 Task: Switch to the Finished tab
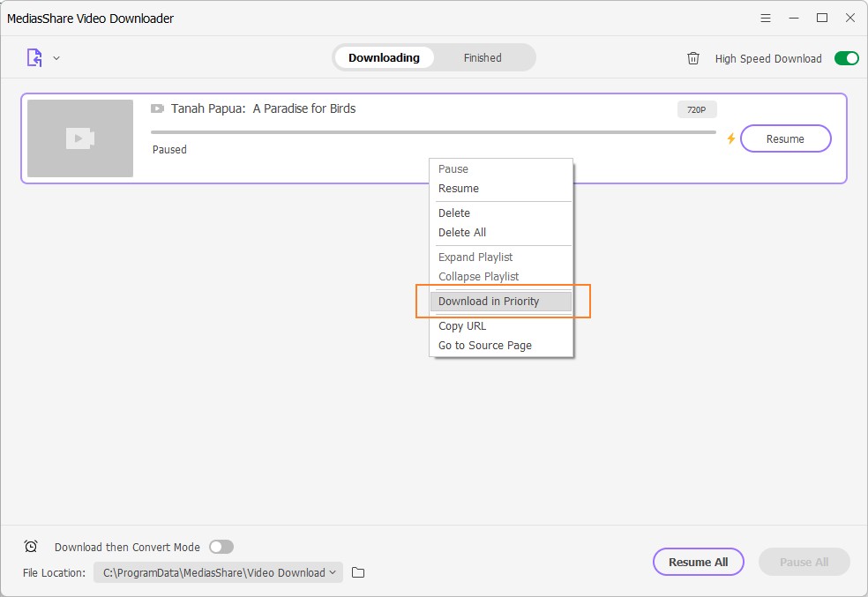point(483,58)
